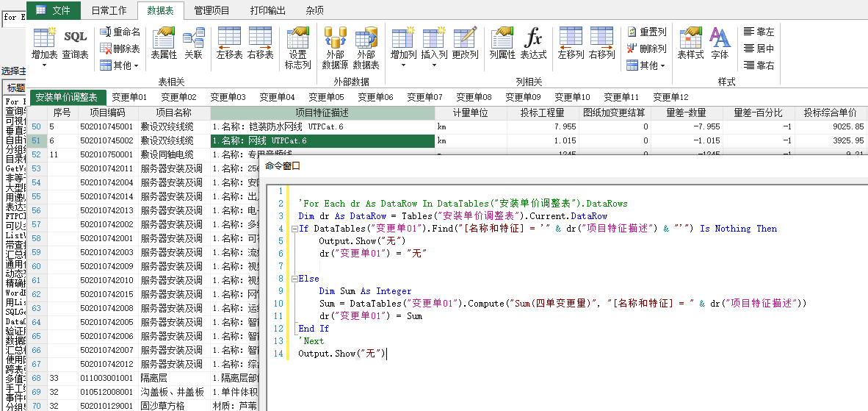Screen dimensions: 868x411
Task: Click the SQL 查询表 icon
Action: click(75, 44)
